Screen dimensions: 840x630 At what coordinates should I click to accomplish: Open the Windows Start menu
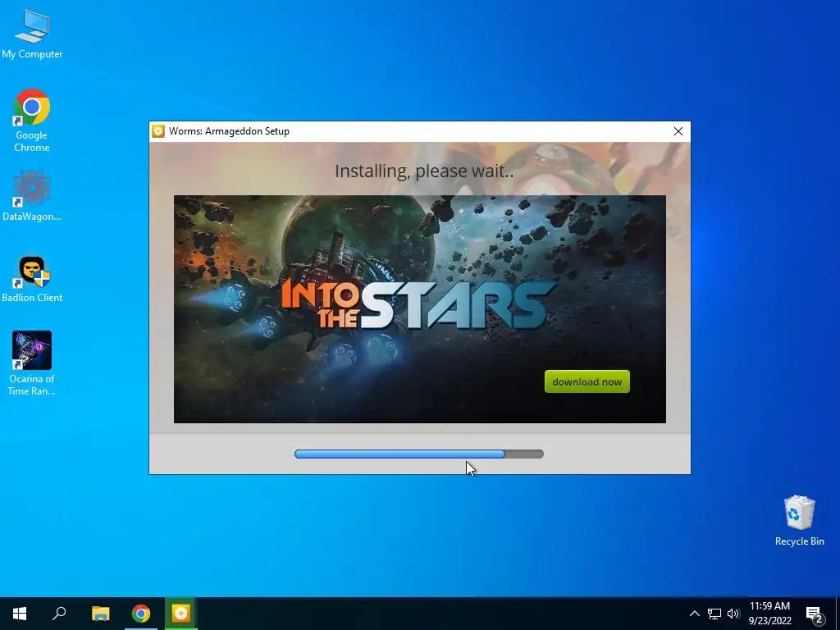pyautogui.click(x=20, y=614)
